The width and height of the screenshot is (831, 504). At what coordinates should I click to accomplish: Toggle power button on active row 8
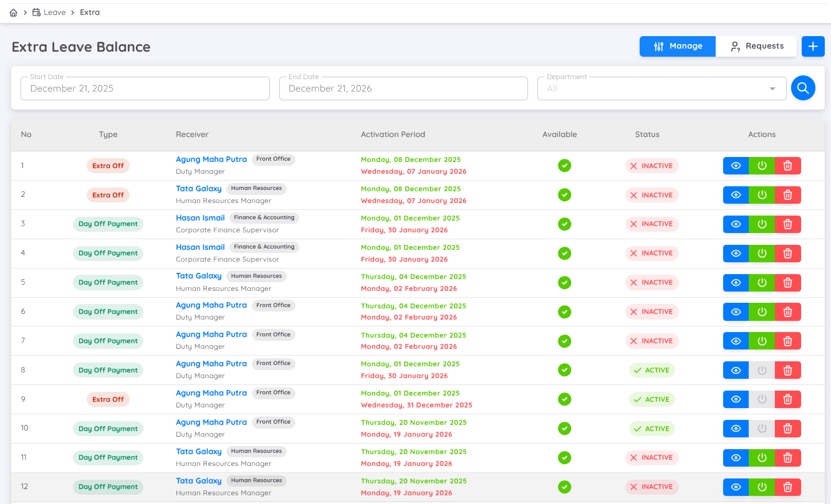(x=762, y=371)
